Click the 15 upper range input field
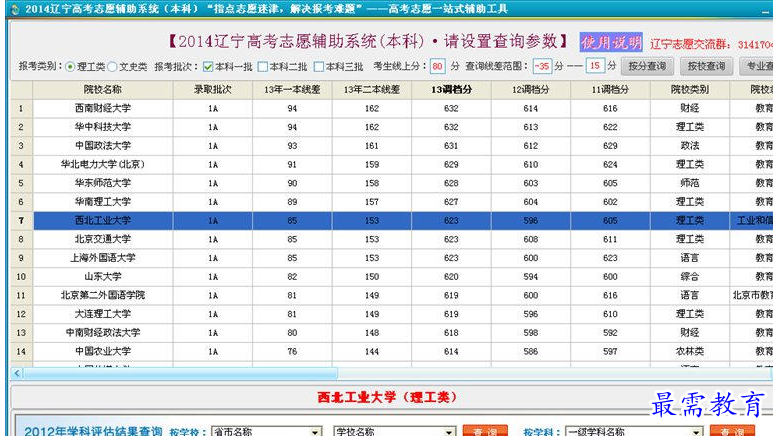This screenshot has width=773, height=436. point(595,66)
